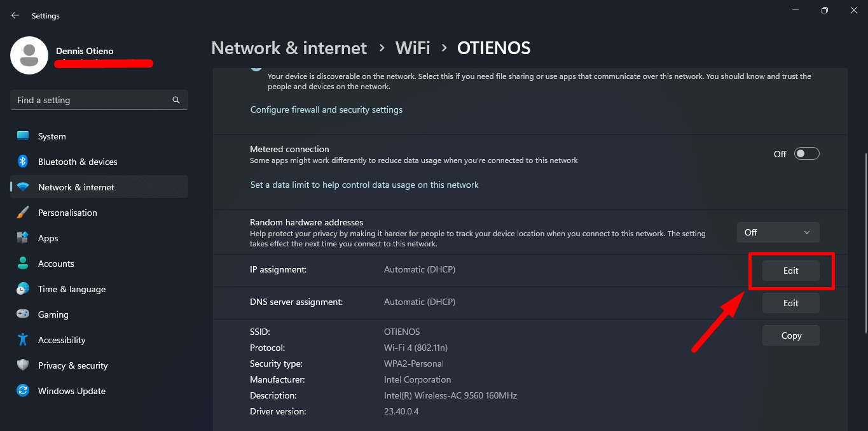
Task: Open Gaming settings
Action: (54, 314)
